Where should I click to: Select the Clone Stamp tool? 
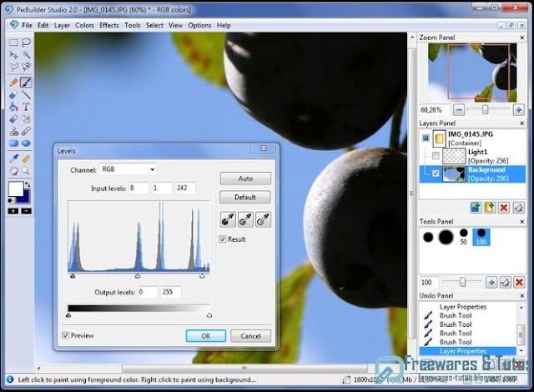[13, 131]
